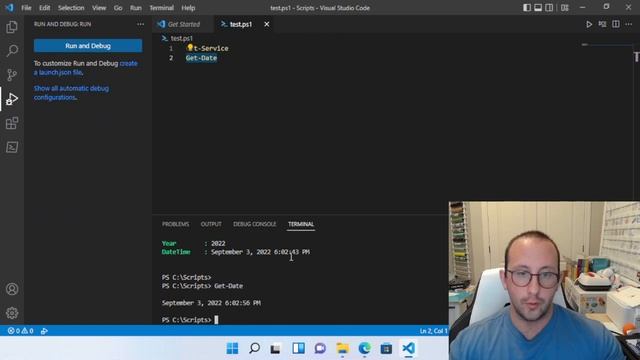Open the PowerShell extension panel icon
640x360 pixels.
point(12,147)
